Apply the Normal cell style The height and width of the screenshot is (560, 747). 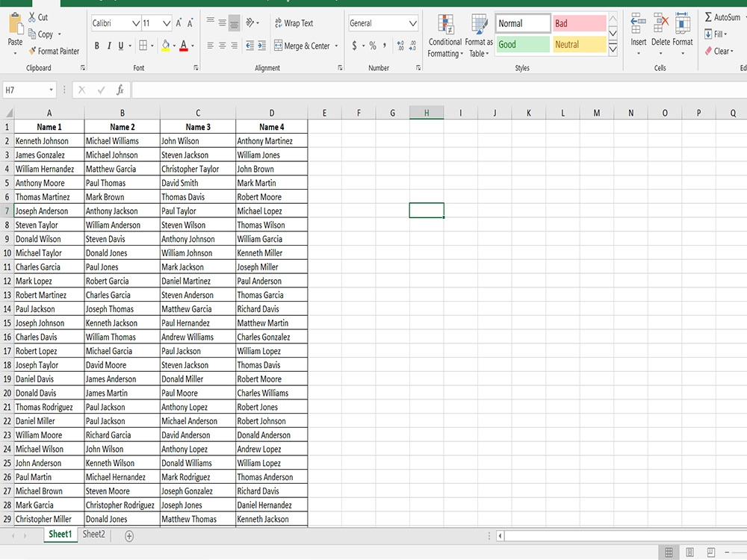[523, 23]
